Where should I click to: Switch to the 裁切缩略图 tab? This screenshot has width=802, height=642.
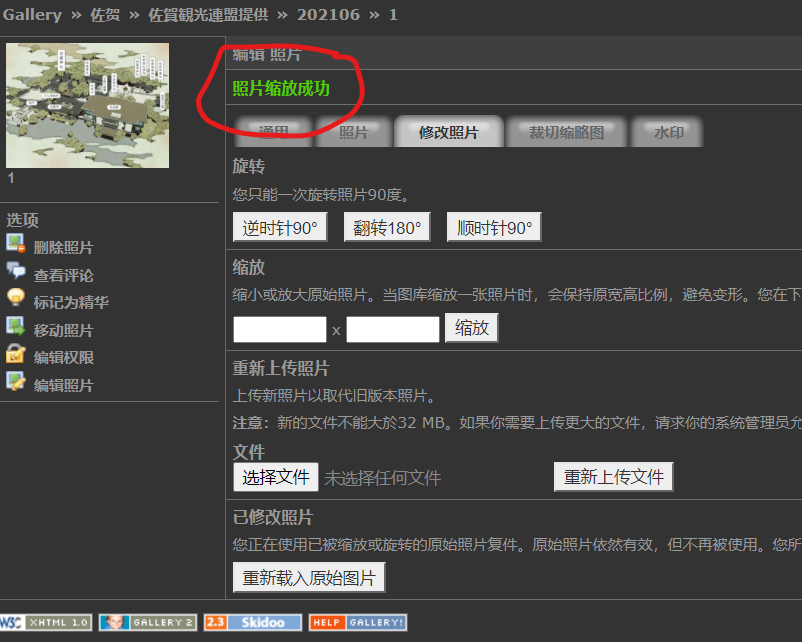click(566, 132)
